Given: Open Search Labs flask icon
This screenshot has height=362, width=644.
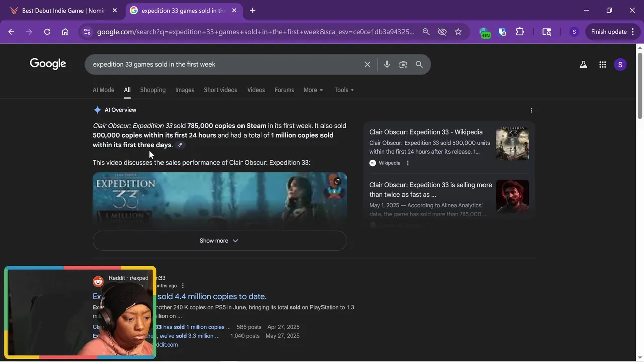Looking at the screenshot, I should click(583, 64).
